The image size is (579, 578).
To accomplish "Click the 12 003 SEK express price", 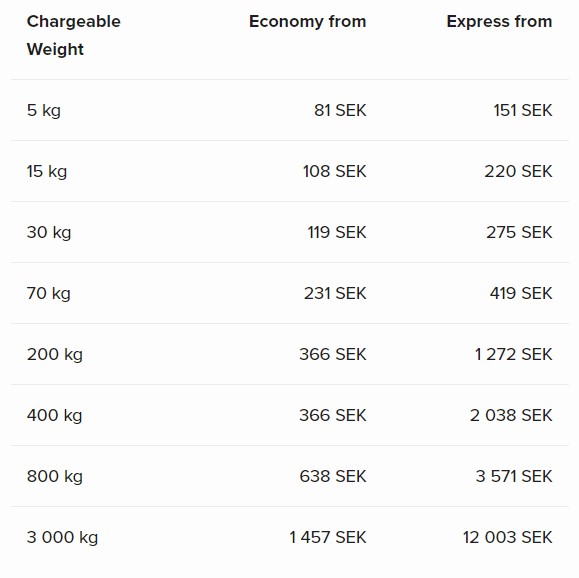I will [x=508, y=537].
